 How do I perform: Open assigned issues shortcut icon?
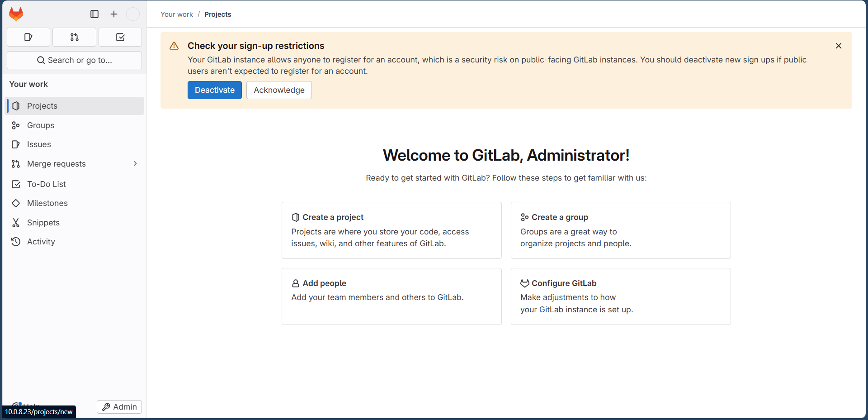point(28,37)
